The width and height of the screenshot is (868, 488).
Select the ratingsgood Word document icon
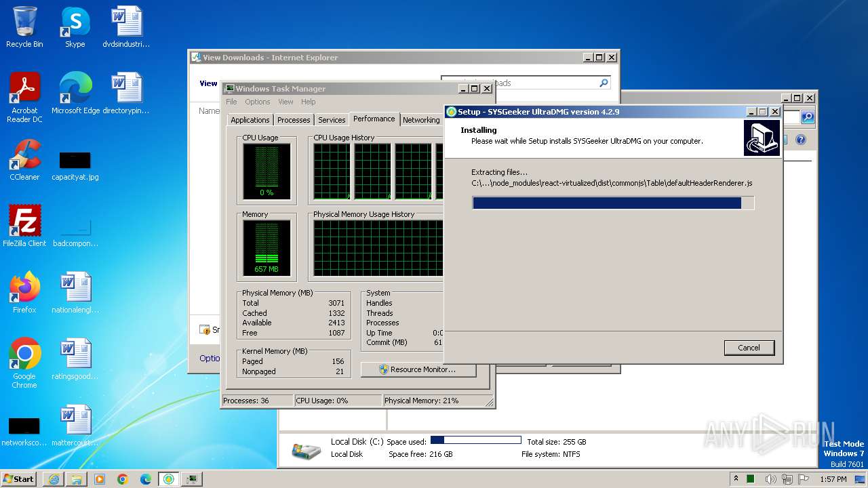coord(75,359)
